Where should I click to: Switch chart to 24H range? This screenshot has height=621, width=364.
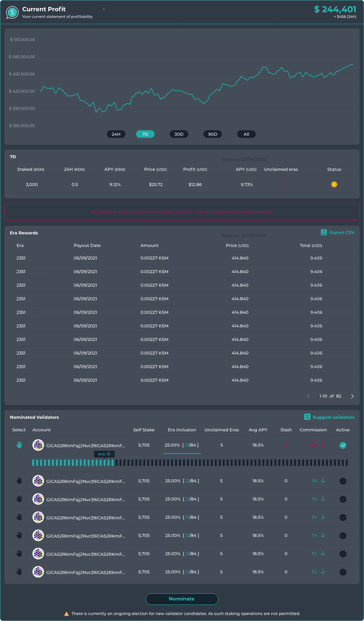point(116,134)
